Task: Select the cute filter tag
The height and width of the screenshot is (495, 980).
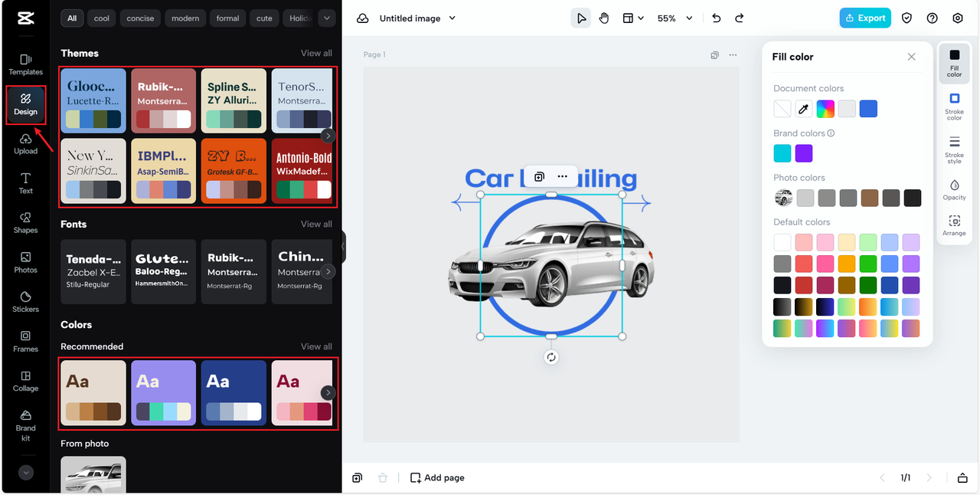Action: tap(264, 18)
